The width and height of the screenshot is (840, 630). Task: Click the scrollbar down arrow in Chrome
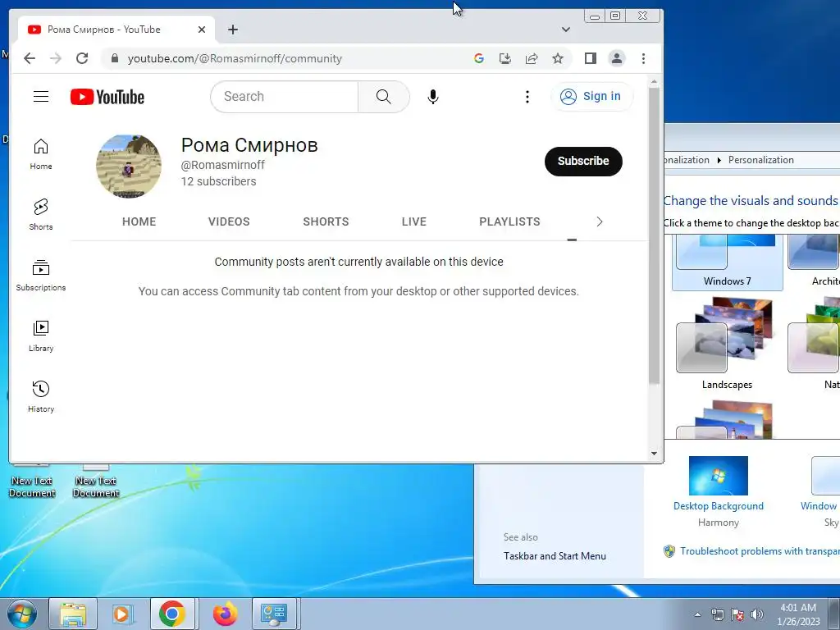point(654,453)
